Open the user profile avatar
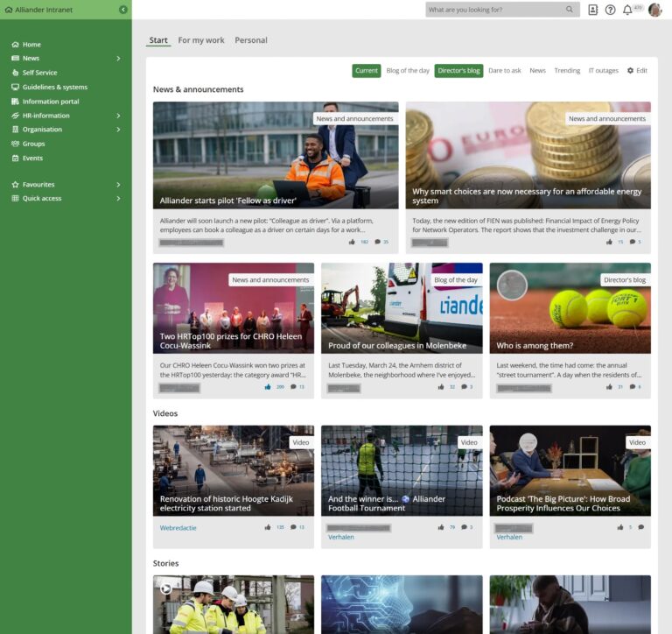 point(654,10)
